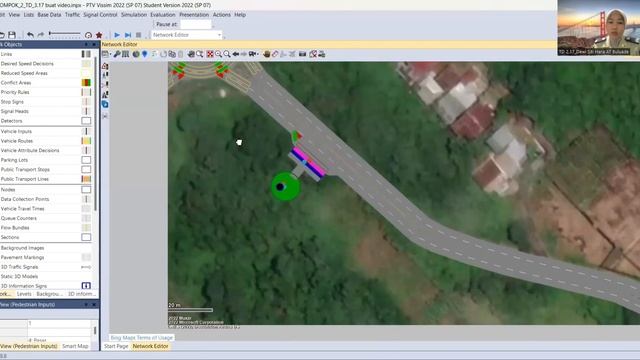
Task: Click the rotate/link pink icon in editor toolbar
Action: tap(275, 54)
